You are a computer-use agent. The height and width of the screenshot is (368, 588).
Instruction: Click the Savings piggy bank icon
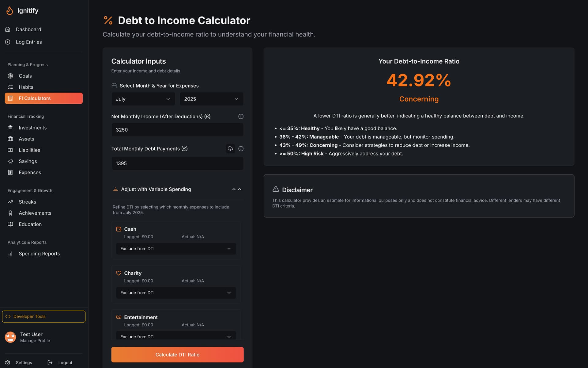(x=10, y=161)
